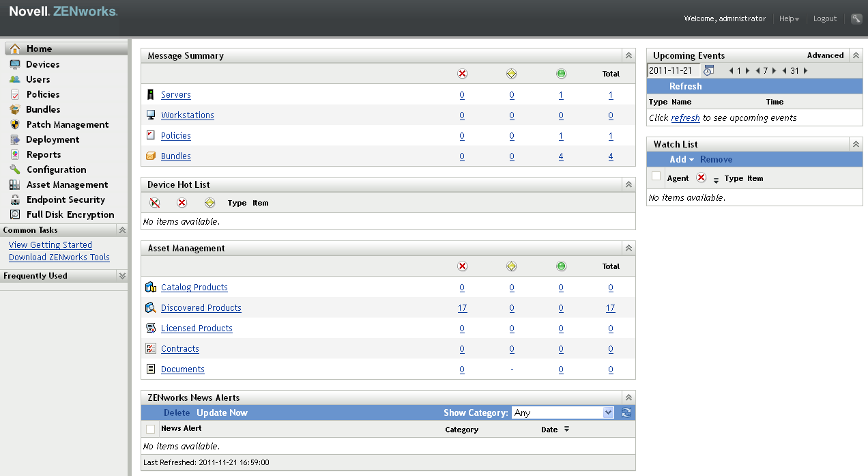The width and height of the screenshot is (868, 476).
Task: Click the refresh icon in ZENworks News Alerts
Action: pos(626,412)
